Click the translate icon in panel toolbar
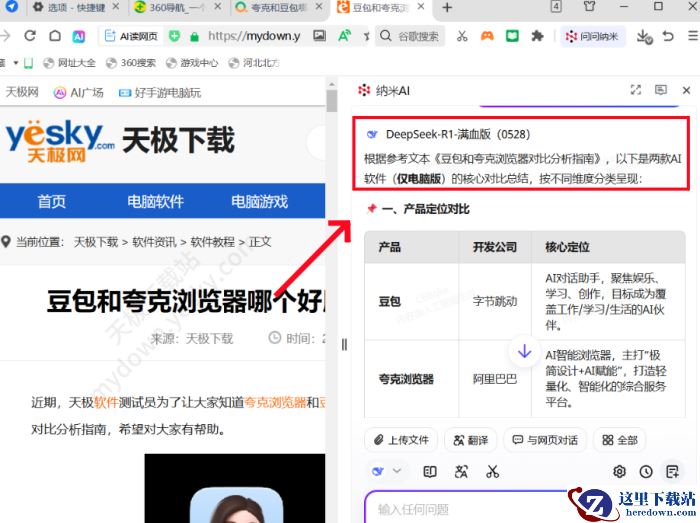This screenshot has height=523, width=700. 461,472
